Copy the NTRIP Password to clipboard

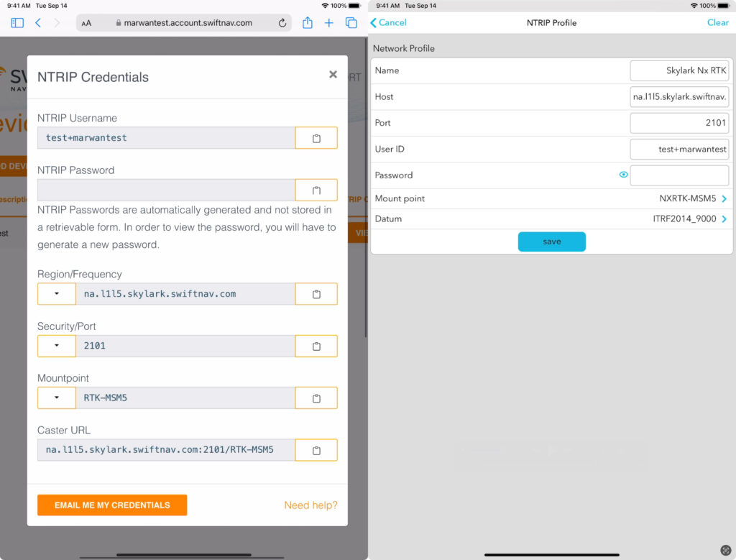tap(316, 191)
